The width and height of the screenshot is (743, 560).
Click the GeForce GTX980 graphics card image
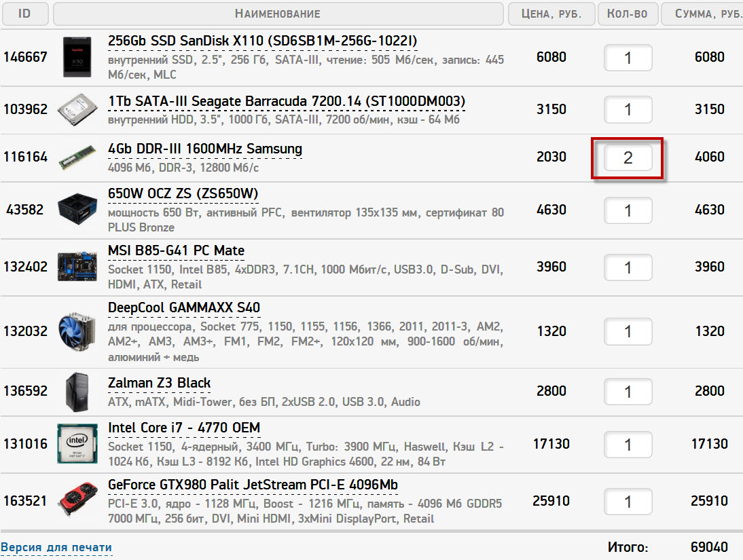pyautogui.click(x=77, y=500)
